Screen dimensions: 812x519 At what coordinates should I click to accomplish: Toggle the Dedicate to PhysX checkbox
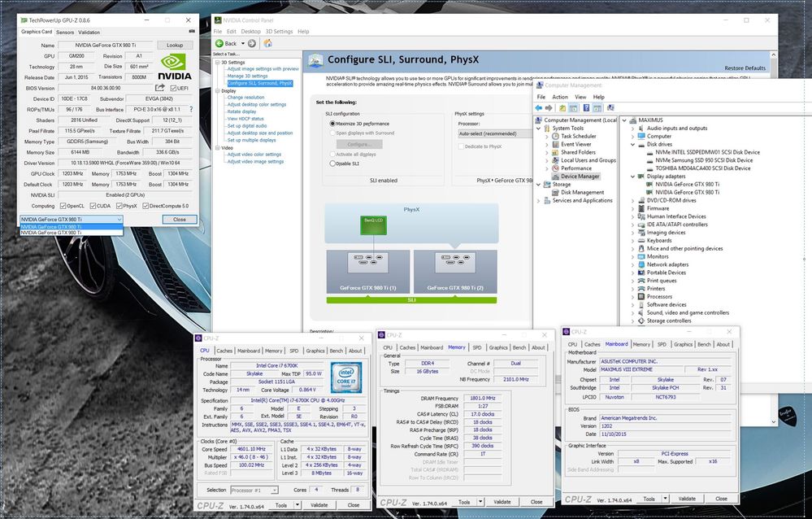point(461,146)
